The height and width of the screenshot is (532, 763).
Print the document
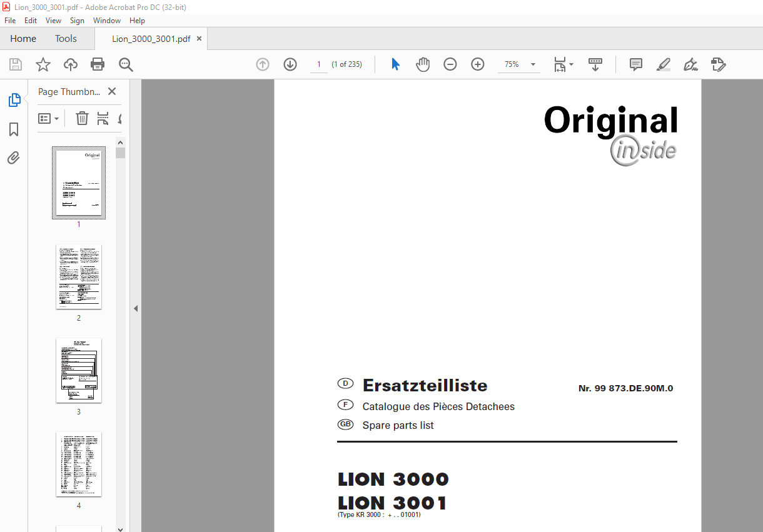tap(98, 64)
